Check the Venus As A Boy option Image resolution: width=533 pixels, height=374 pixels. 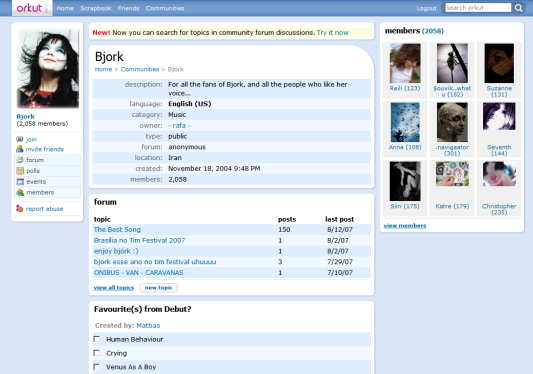[x=97, y=367]
